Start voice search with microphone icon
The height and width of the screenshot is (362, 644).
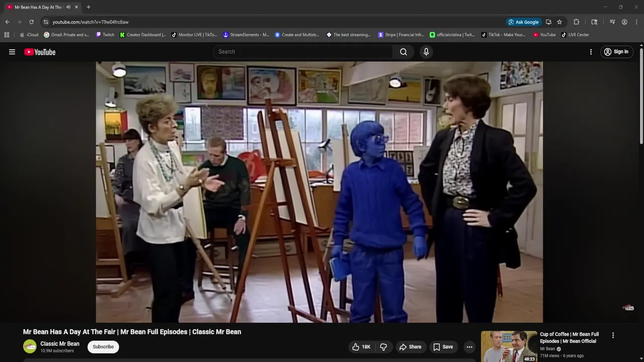426,52
